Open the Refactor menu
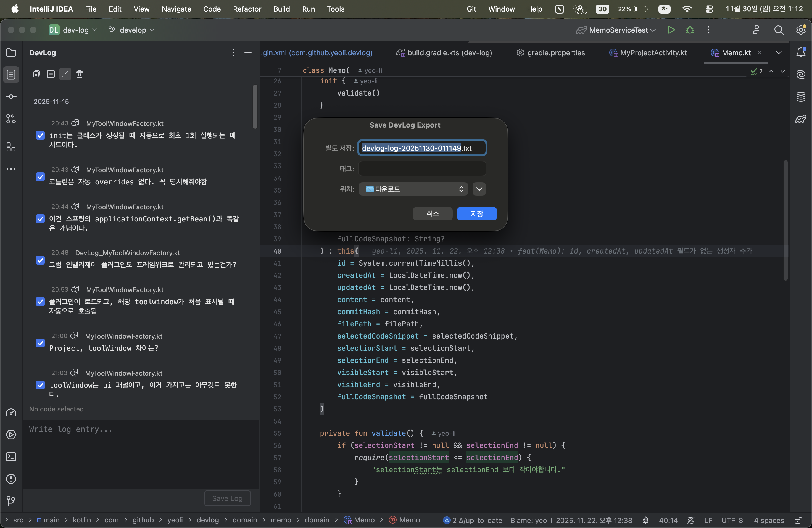The image size is (812, 528). tap(247, 9)
